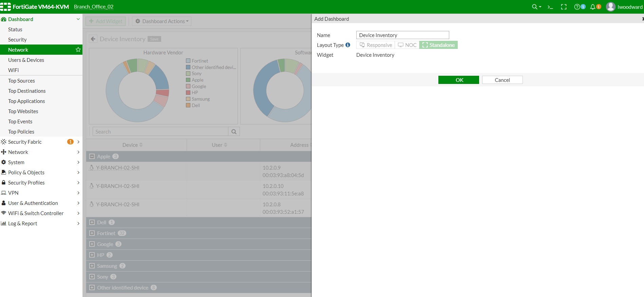
Task: Select Responsive layout type
Action: pos(376,45)
